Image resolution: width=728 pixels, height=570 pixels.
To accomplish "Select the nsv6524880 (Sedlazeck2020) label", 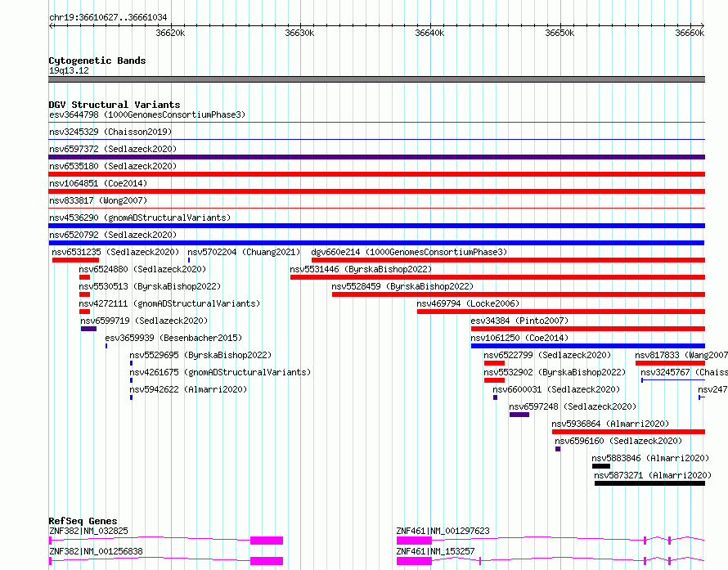I will [142, 269].
